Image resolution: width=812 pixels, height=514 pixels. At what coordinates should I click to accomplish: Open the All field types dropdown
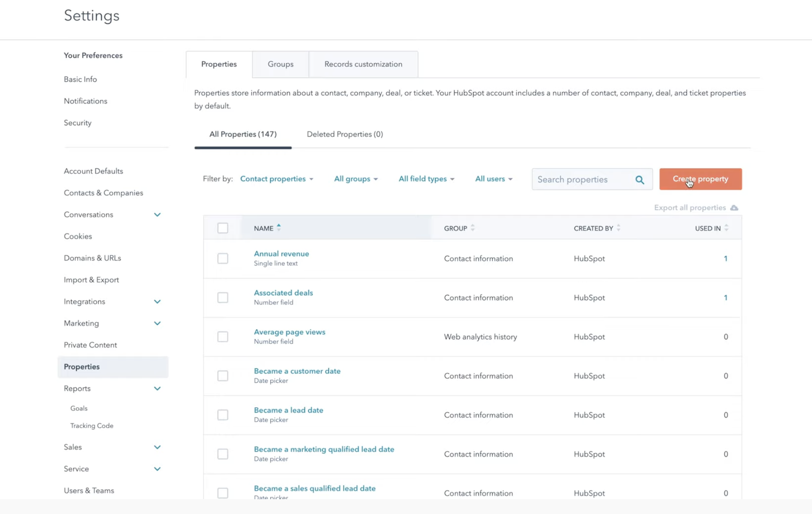(426, 179)
